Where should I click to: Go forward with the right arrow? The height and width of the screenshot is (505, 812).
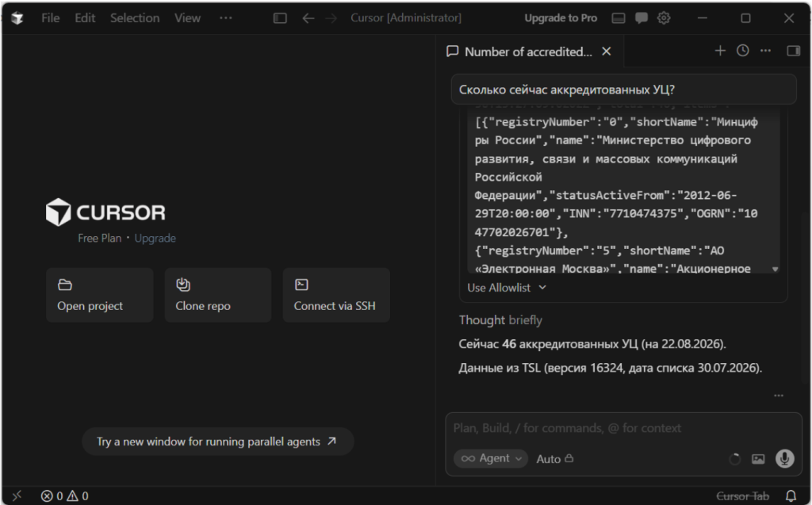pos(331,18)
